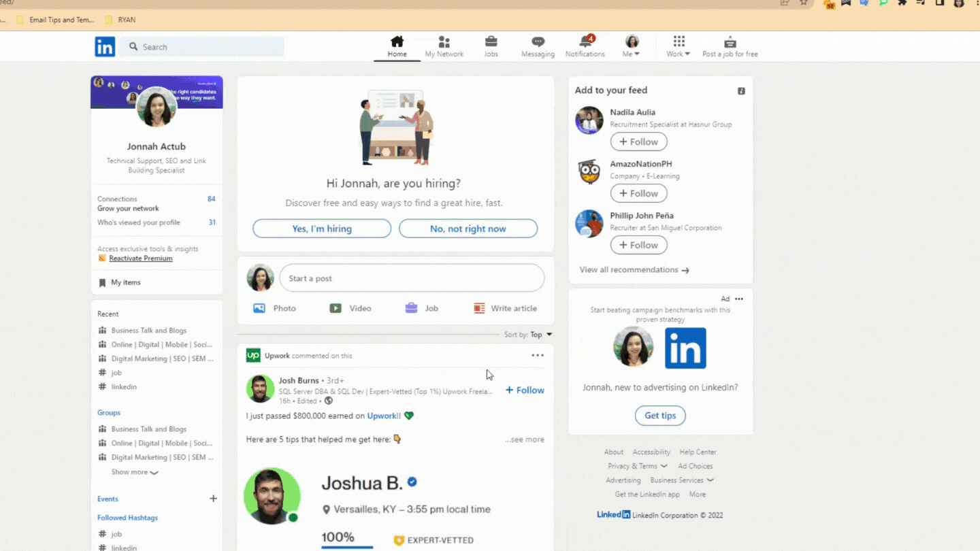Open the Ad options three-dot menu

pyautogui.click(x=739, y=299)
